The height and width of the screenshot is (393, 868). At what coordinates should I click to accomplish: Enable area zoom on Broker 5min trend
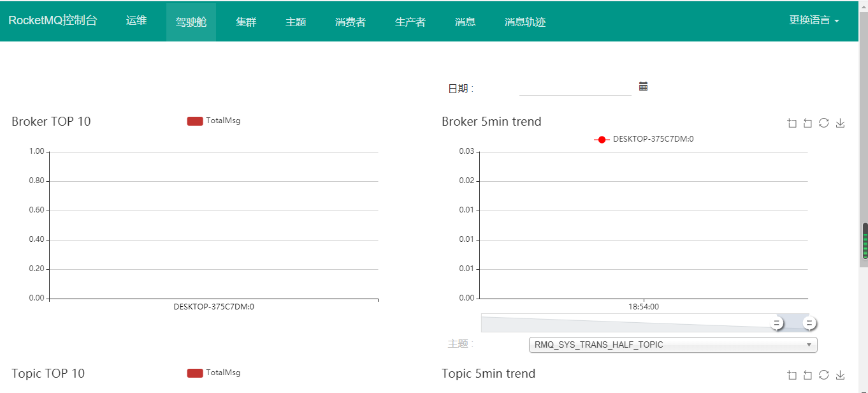792,123
